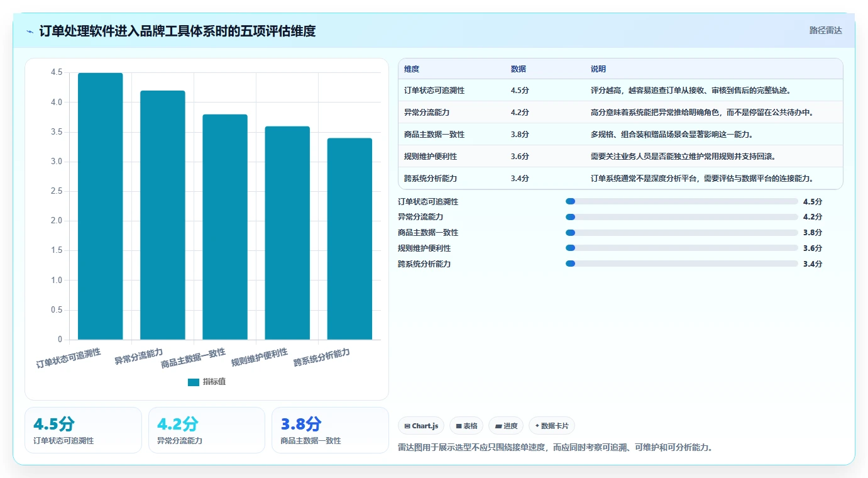Click the 跨系统分析能力 bar in chart
Image resolution: width=868 pixels, height=478 pixels.
[x=349, y=239]
